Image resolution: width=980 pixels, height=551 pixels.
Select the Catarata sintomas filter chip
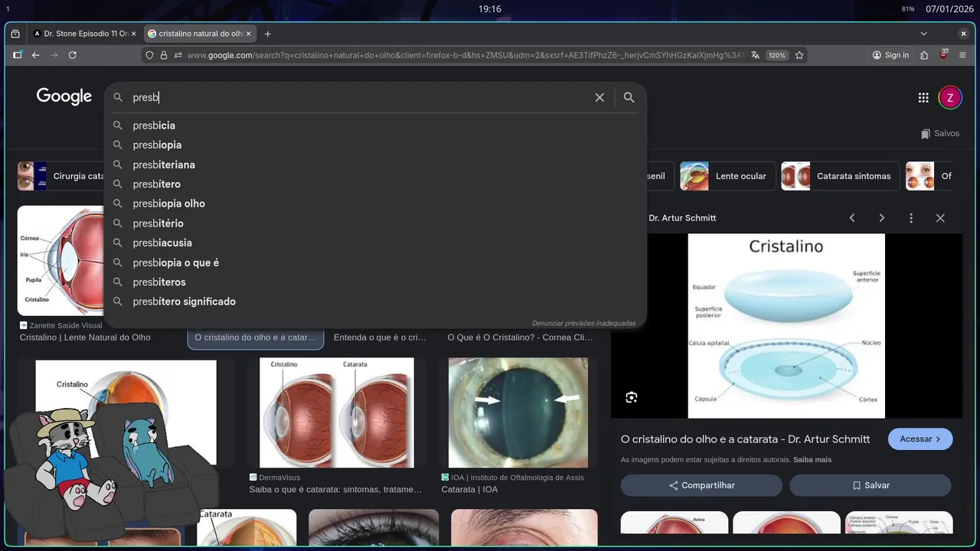pyautogui.click(x=839, y=176)
